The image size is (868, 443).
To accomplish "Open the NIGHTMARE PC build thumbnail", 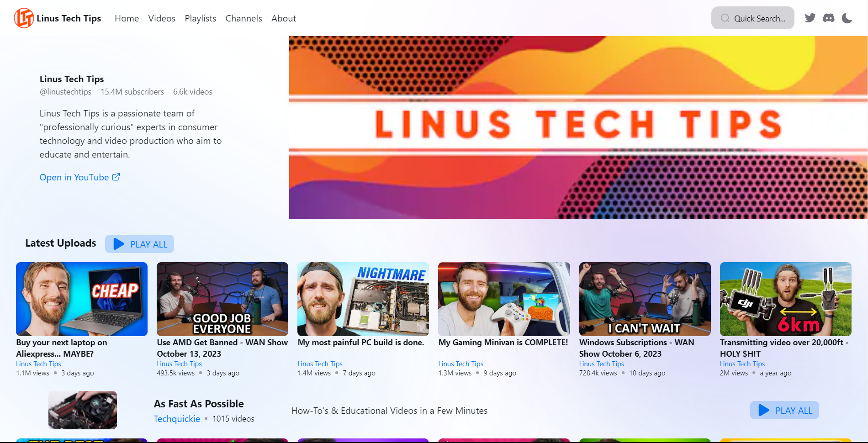I will coord(363,299).
